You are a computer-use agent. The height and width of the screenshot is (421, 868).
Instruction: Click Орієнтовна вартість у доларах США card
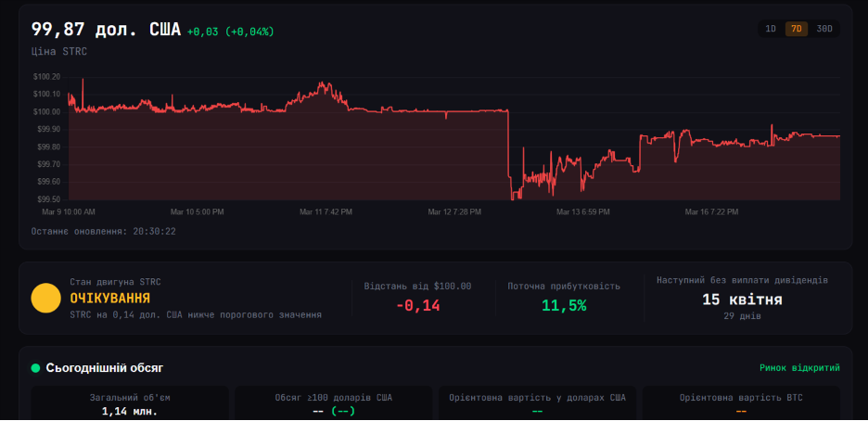(537, 404)
